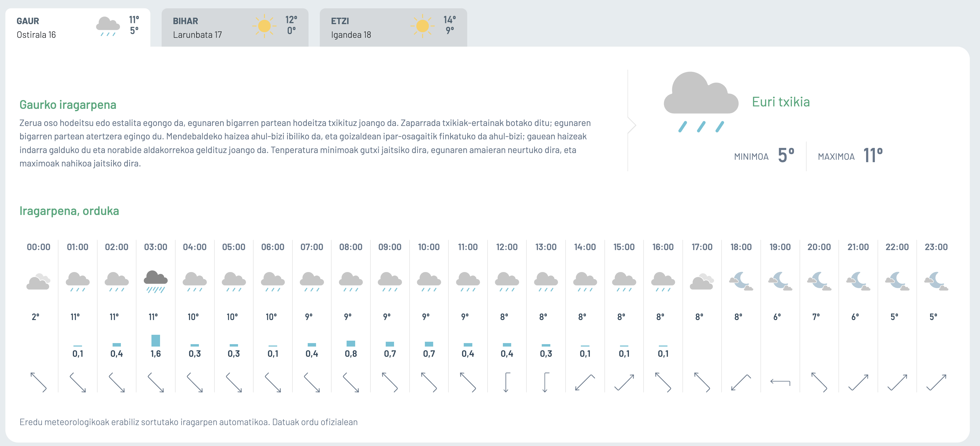The width and height of the screenshot is (980, 446).
Task: Click the large Euri txikia rain cloud icon
Action: pyautogui.click(x=701, y=101)
